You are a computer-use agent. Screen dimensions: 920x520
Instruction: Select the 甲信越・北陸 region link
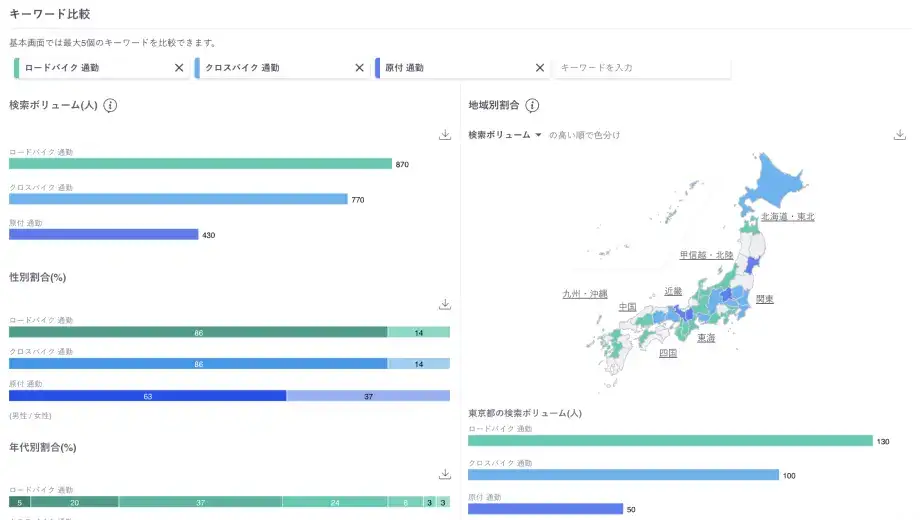point(706,255)
